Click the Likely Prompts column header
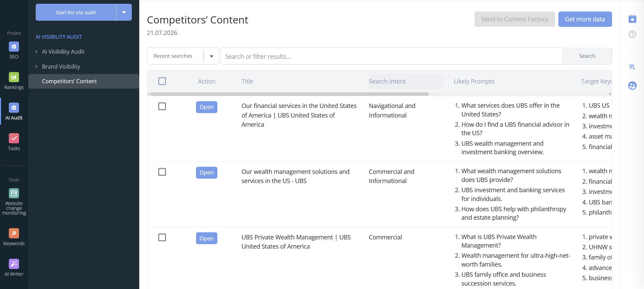This screenshot has height=289, width=644. pos(474,82)
